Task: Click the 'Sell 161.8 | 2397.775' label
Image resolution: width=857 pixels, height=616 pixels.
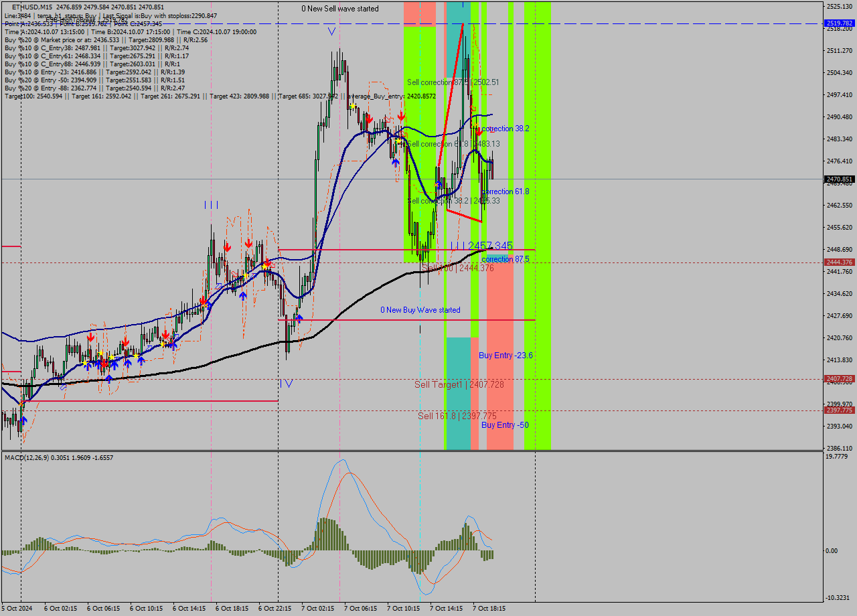Action: 457,416
